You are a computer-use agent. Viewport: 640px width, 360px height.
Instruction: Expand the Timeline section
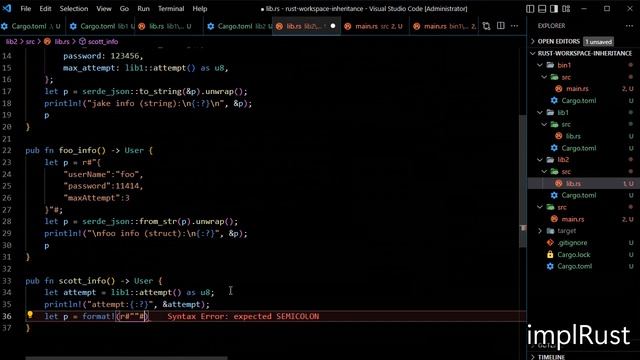551,357
